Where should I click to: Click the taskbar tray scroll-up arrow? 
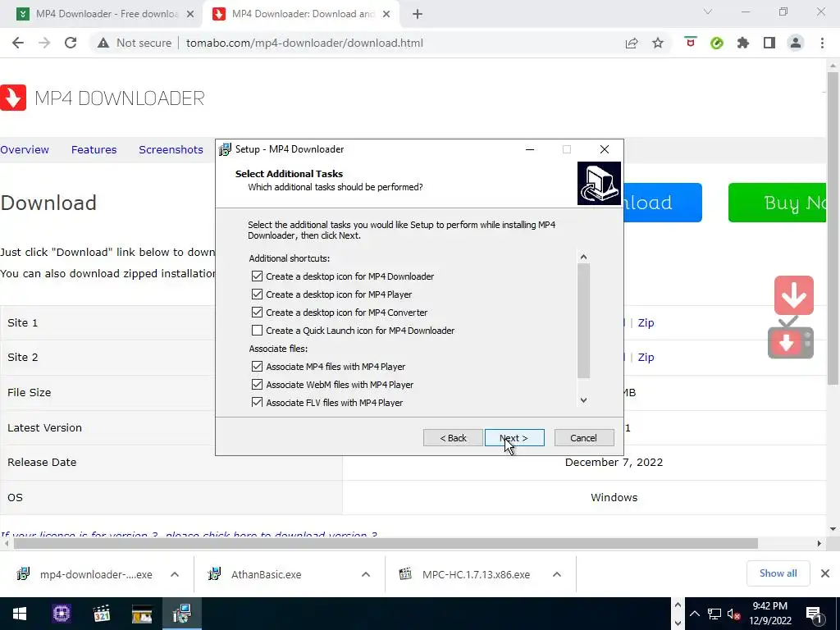click(678, 605)
